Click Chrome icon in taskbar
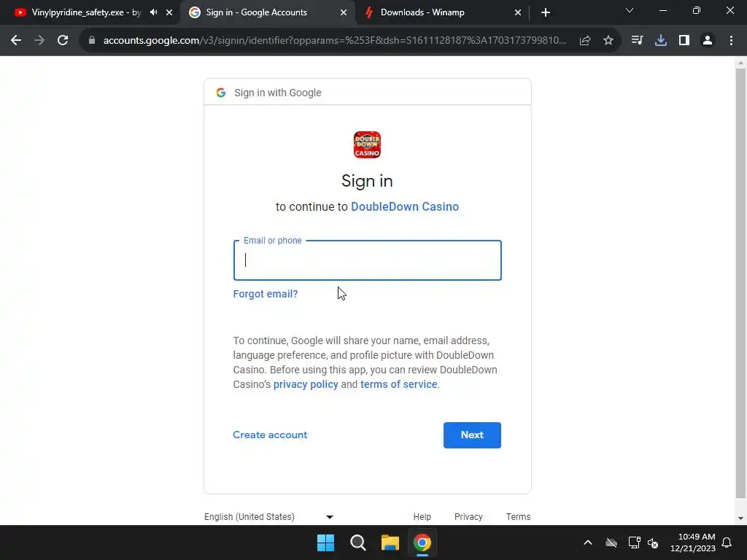This screenshot has width=747, height=560. click(422, 542)
